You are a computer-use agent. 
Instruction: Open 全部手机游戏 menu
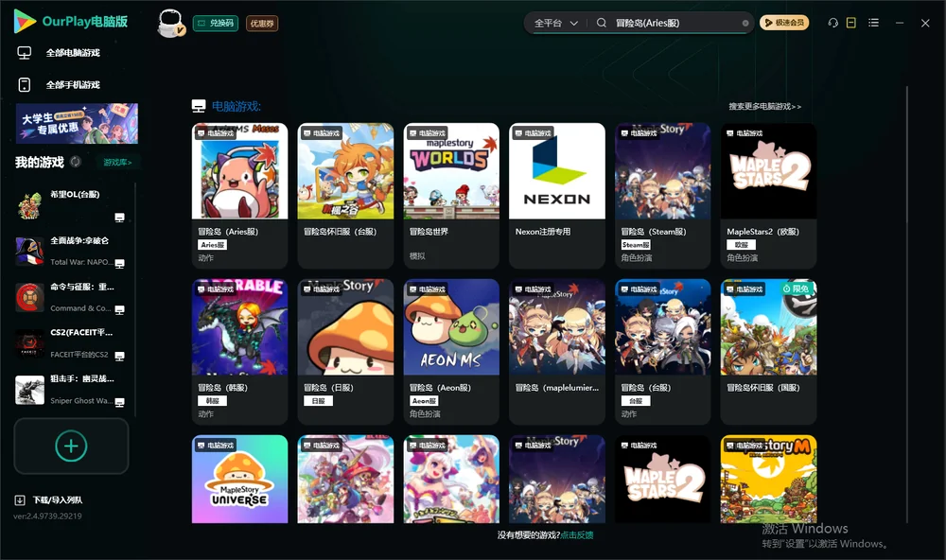tap(59, 84)
